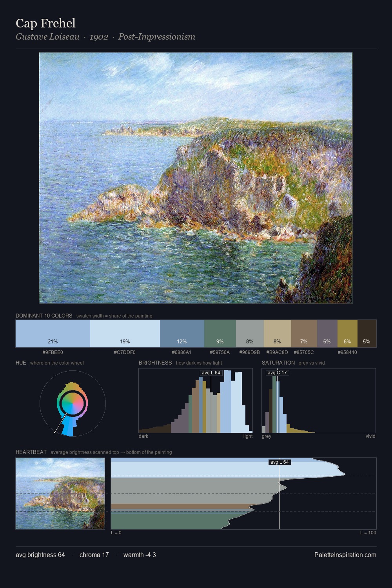
Task: Click the 21% light blue #9FBEE0 swatch
Action: (53, 334)
